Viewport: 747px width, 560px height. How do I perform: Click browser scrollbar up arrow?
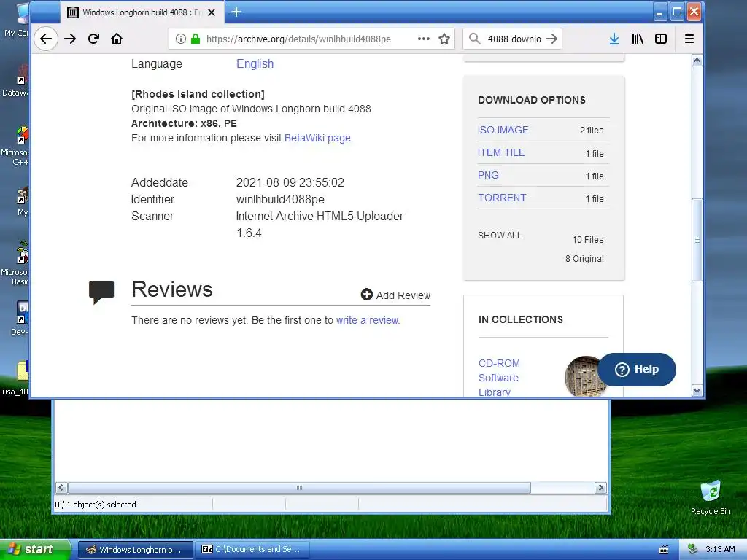(x=697, y=61)
